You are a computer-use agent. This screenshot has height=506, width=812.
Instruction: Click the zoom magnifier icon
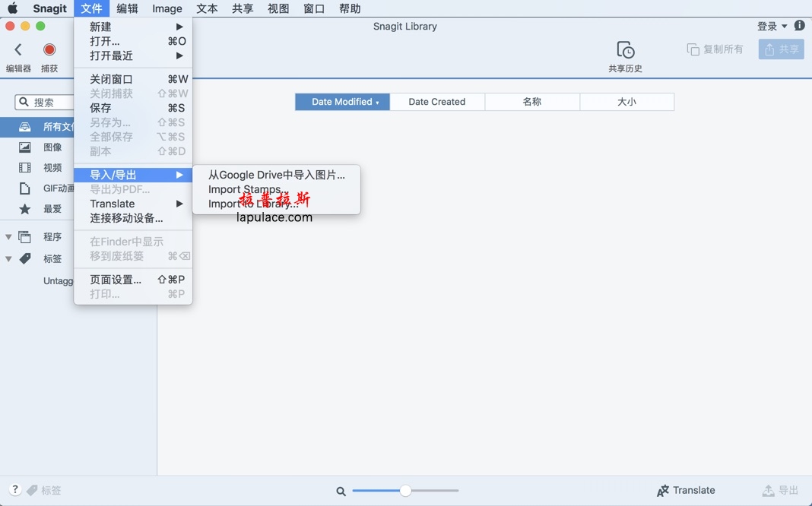(x=341, y=491)
